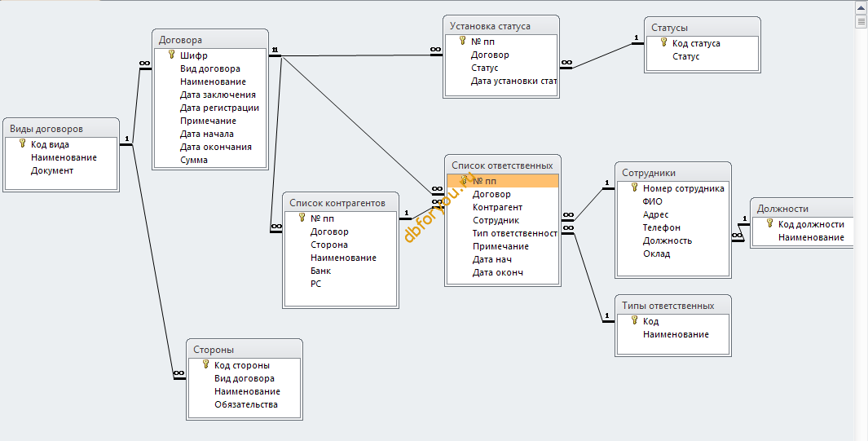Select highlighted № пп in Список ответственных
The height and width of the screenshot is (441, 868).
(x=503, y=181)
